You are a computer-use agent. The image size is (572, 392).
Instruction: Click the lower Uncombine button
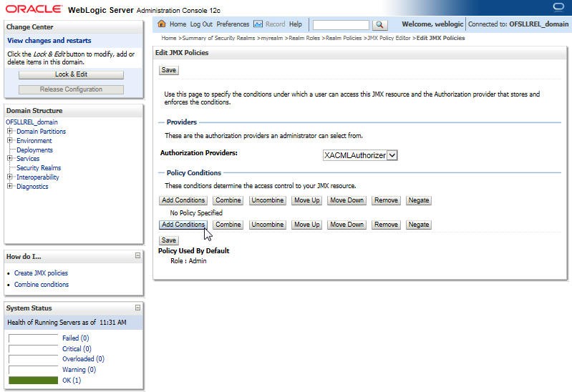click(268, 225)
